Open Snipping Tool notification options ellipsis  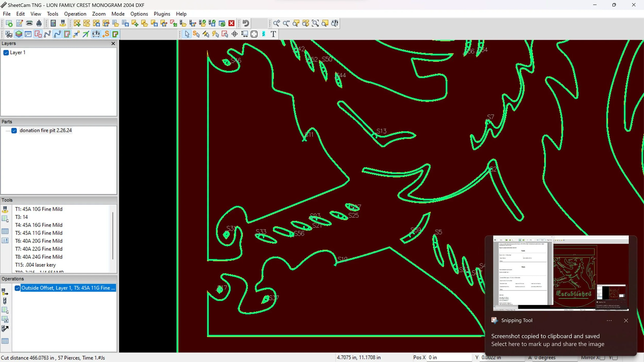click(609, 321)
